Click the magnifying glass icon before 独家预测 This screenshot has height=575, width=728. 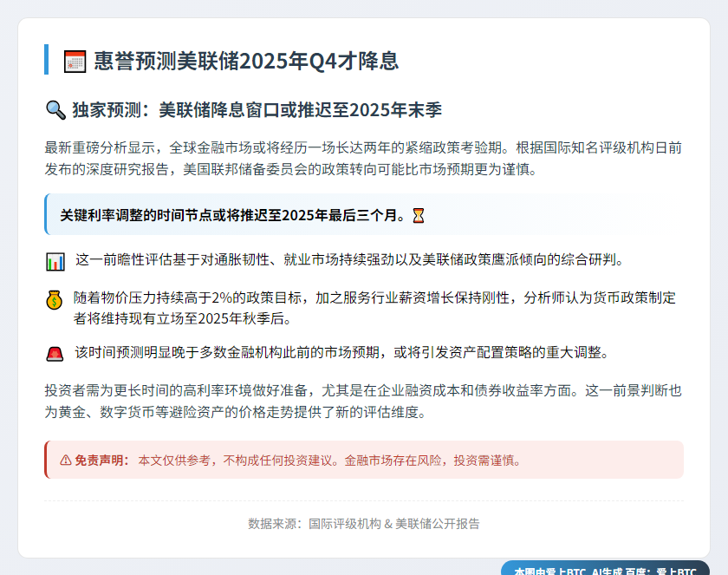coord(55,110)
